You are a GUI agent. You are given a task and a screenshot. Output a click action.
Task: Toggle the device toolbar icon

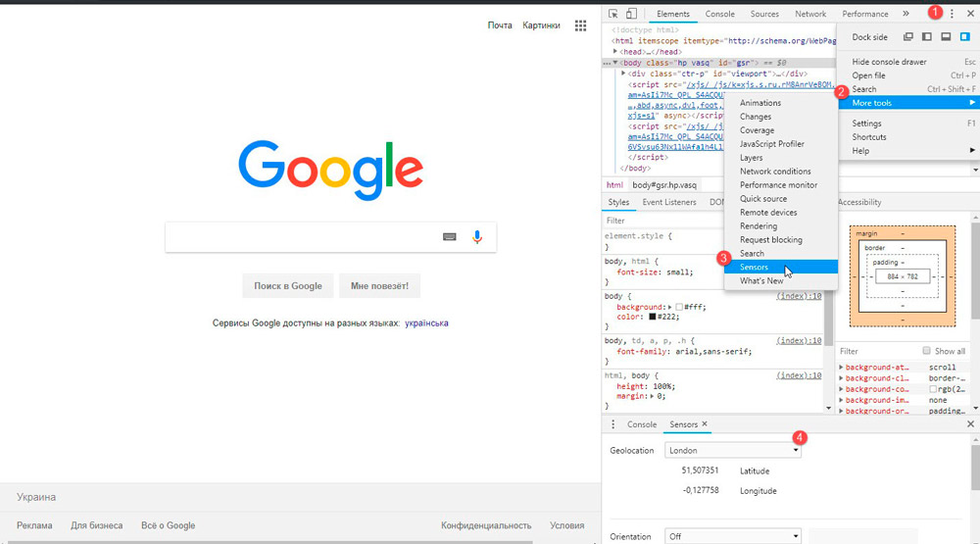coord(631,14)
